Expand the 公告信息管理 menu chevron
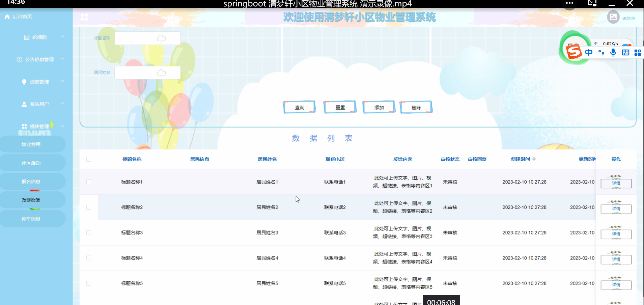This screenshot has height=305, width=644. [62, 59]
